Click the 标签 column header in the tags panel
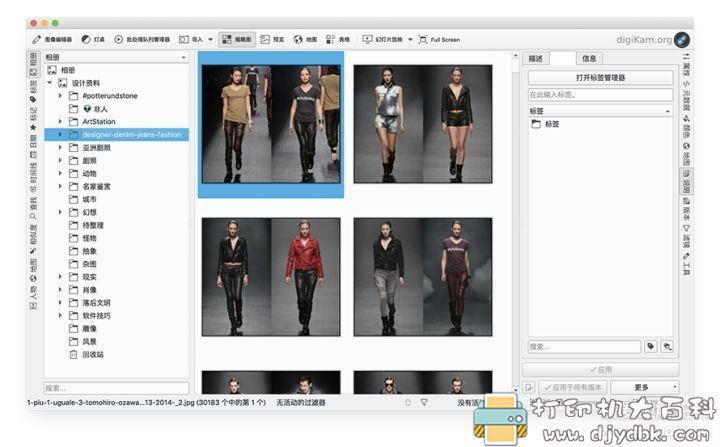The width and height of the screenshot is (720, 447). (601, 111)
